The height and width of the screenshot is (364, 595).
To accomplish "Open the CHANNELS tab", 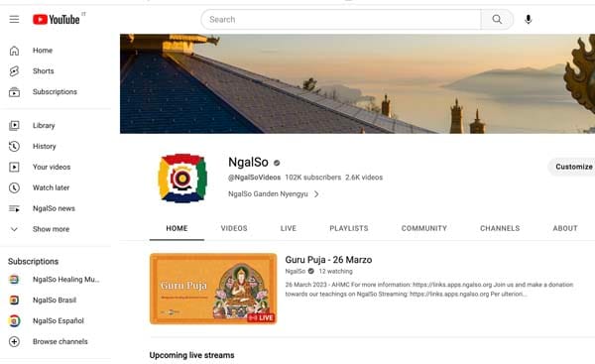I will [x=500, y=228].
